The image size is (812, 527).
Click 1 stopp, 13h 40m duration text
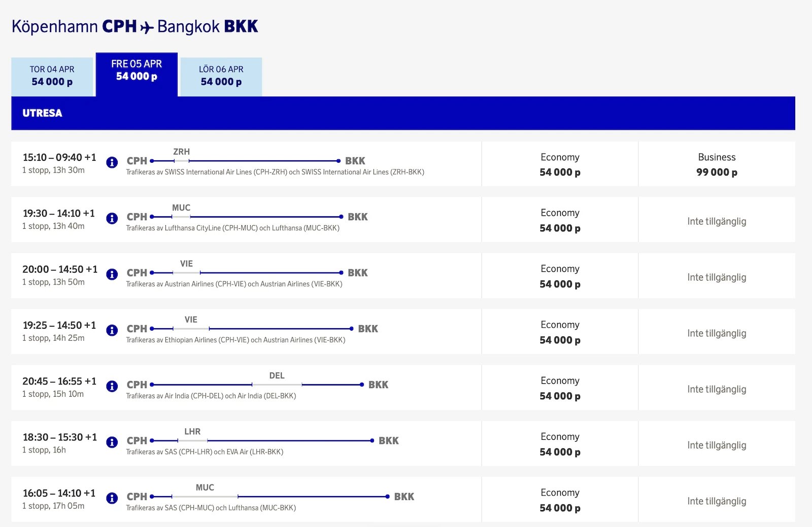[x=53, y=226]
